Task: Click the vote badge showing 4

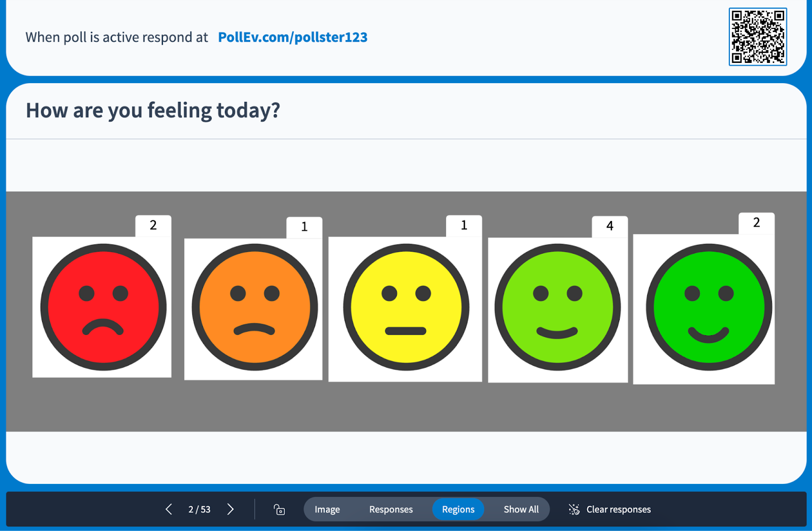Action: coord(610,226)
